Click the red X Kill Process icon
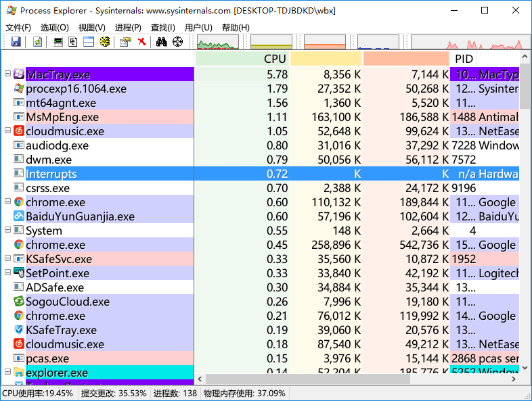The height and width of the screenshot is (401, 532). tap(142, 42)
